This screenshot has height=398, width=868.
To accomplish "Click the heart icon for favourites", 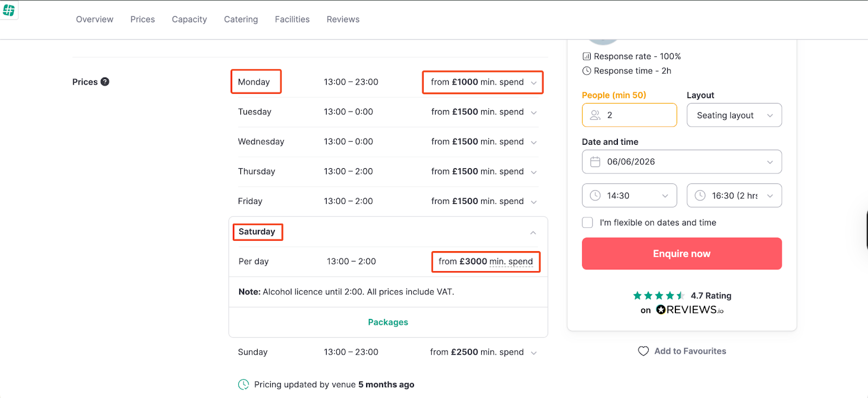I will 643,351.
